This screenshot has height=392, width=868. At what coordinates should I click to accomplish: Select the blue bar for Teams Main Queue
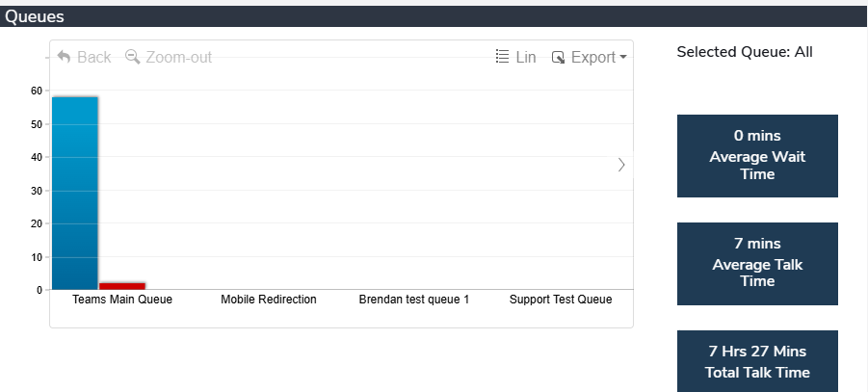[75, 193]
